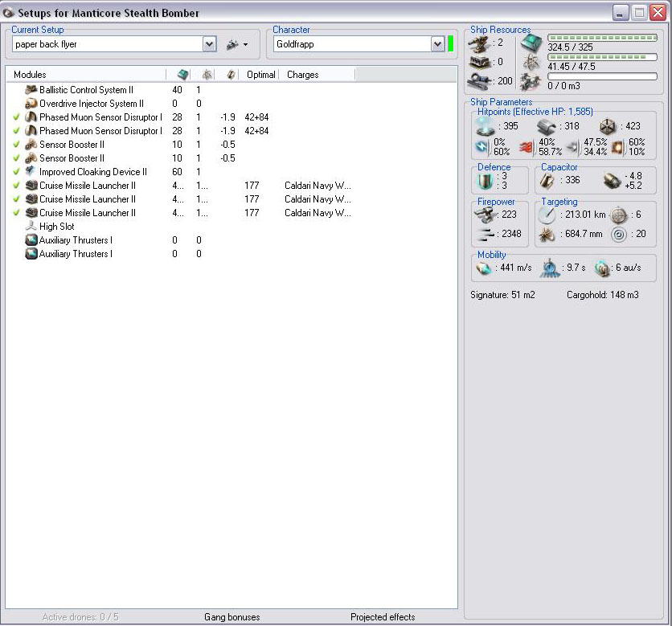The height and width of the screenshot is (626, 672).
Task: Click the explosive resistance icon
Action: click(617, 147)
